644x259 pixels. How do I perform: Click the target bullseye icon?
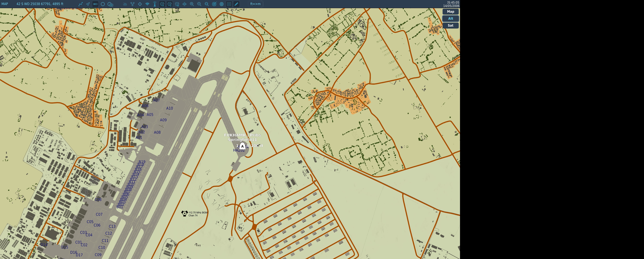214,4
